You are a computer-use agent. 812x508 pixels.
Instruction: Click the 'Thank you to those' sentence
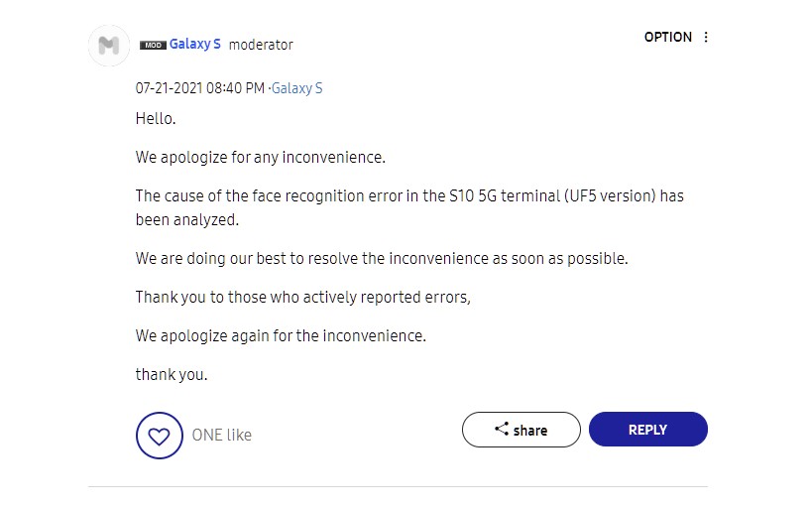point(302,297)
